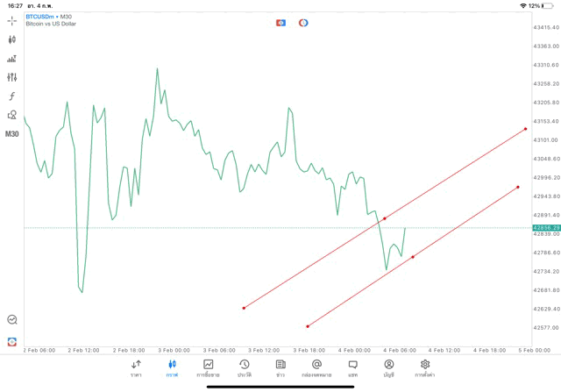Open the การซื้อขาย trade tab
The height and width of the screenshot is (392, 561).
click(209, 368)
